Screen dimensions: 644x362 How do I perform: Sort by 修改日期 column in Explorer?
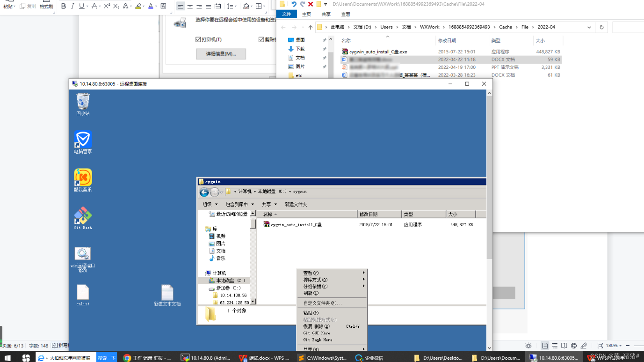(447, 41)
